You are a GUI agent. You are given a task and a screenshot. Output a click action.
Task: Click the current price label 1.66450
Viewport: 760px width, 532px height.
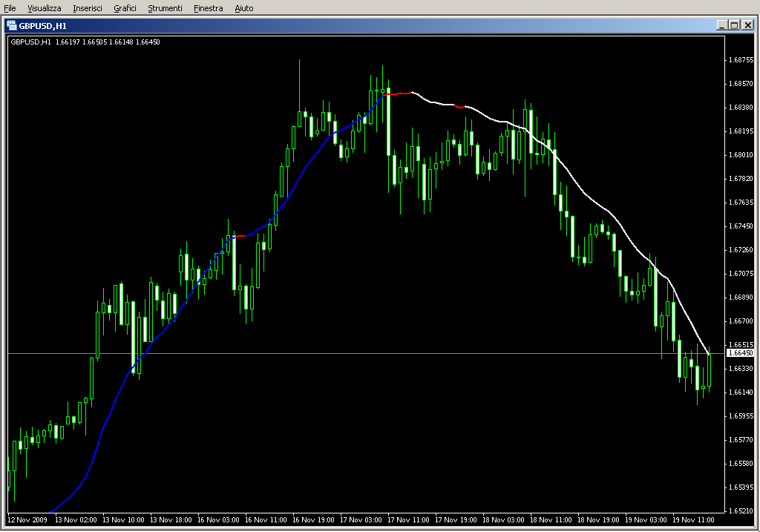coord(740,353)
